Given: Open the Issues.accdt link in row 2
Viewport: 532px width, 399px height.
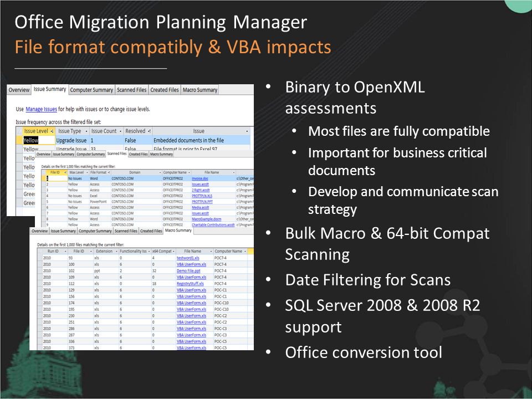Looking at the screenshot, I should 200,184.
